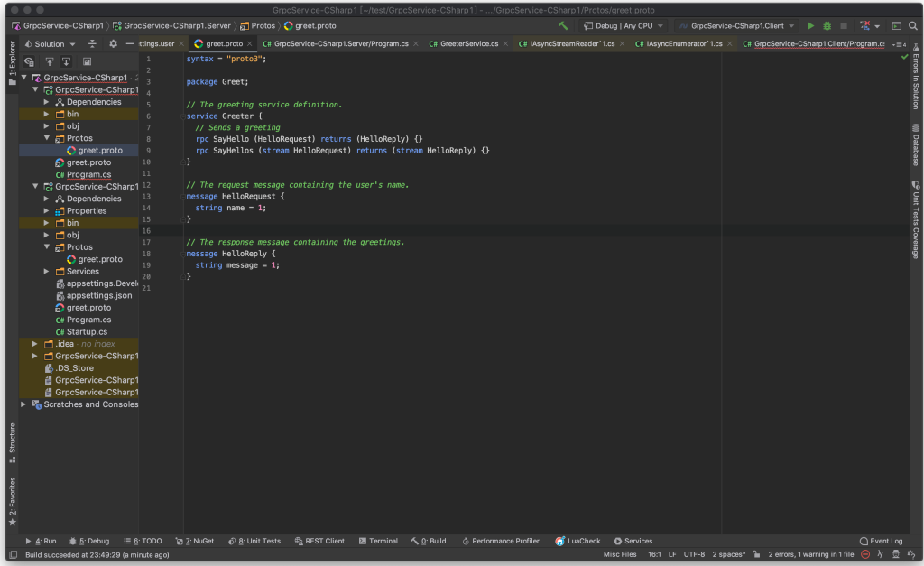The image size is (924, 566).
Task: Open the GrpcService-CSharp1.Client run configuration dropdown
Action: (737, 26)
